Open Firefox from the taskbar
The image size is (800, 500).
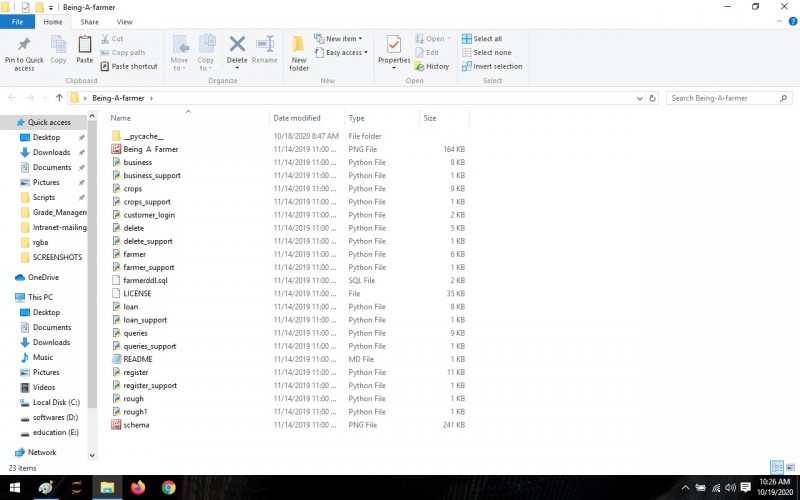click(138, 488)
